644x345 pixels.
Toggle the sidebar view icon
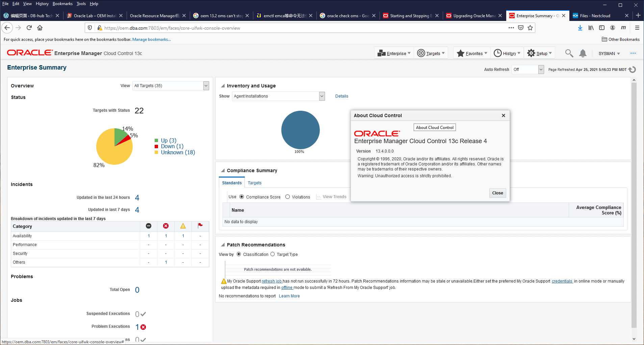click(602, 28)
